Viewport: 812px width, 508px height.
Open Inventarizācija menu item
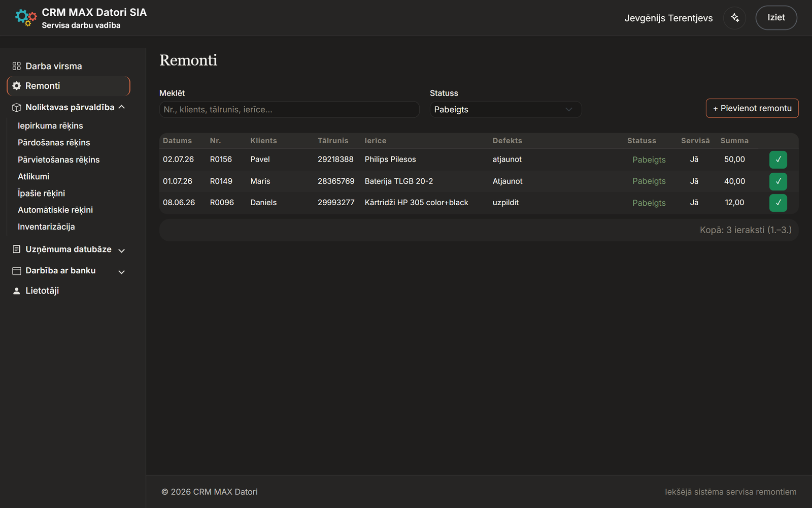coord(46,227)
